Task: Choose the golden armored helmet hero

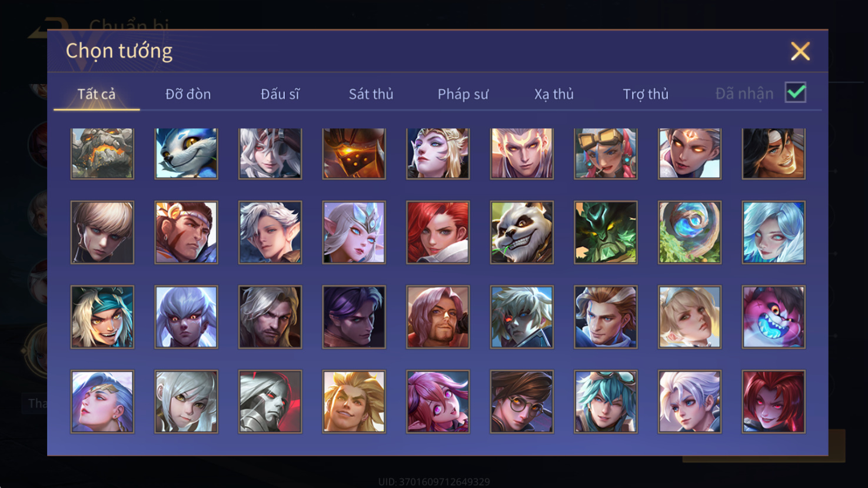Action: tap(354, 153)
